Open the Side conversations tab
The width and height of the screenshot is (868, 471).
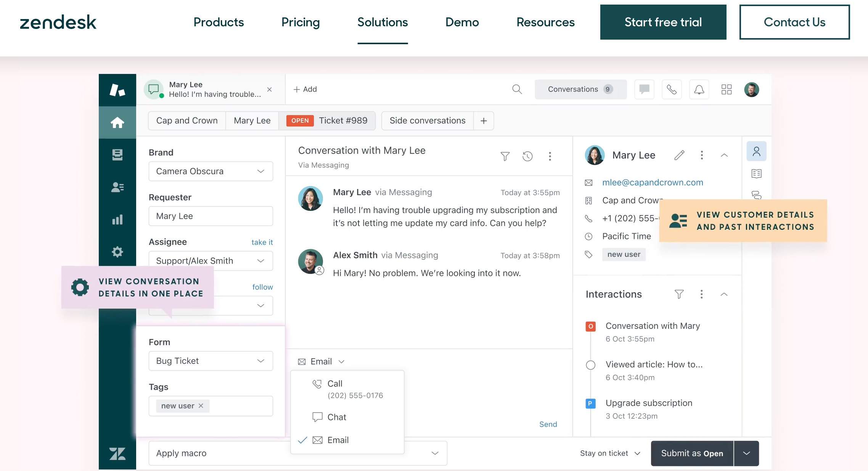427,120
